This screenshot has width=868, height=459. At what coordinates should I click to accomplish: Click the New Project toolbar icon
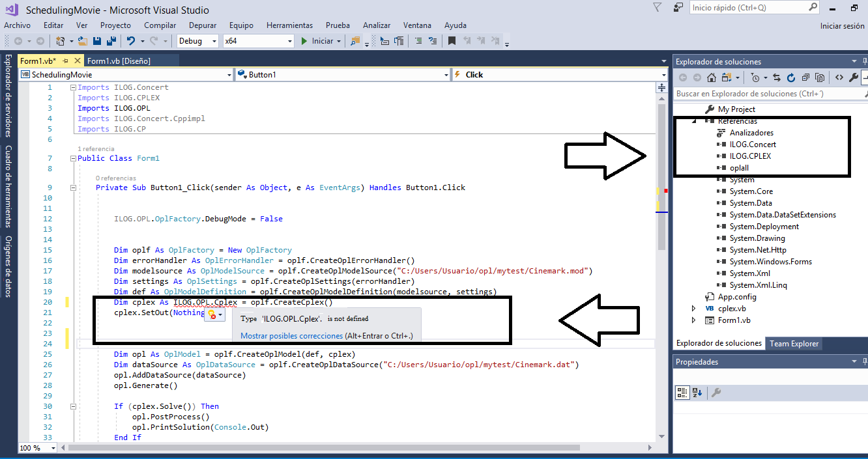click(x=60, y=41)
